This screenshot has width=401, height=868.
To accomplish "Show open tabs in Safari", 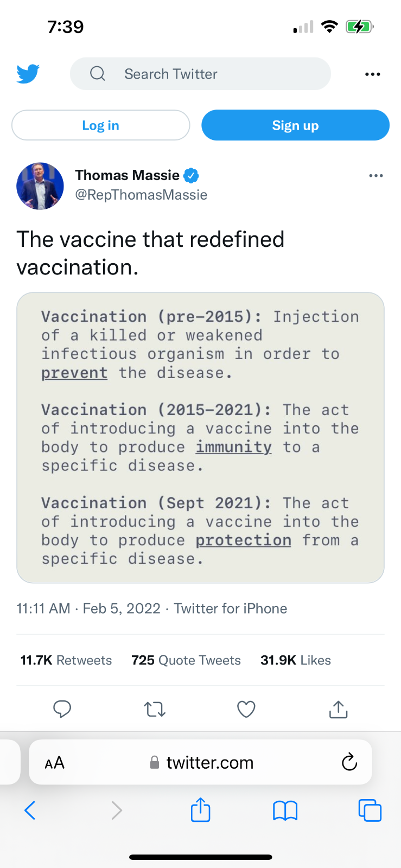I will tap(370, 810).
